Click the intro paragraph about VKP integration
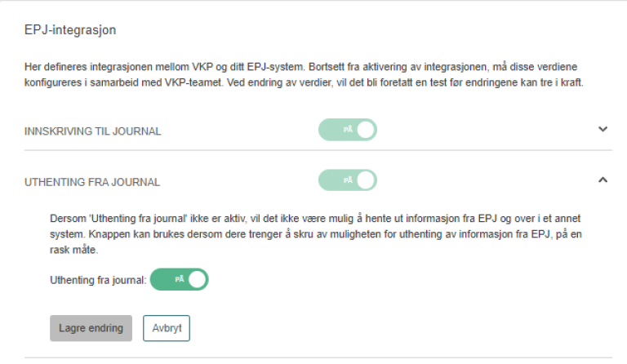The image size is (627, 364). tap(304, 73)
